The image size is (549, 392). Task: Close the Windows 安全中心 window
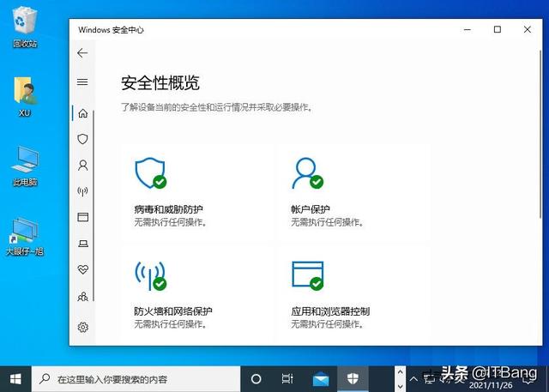click(528, 30)
